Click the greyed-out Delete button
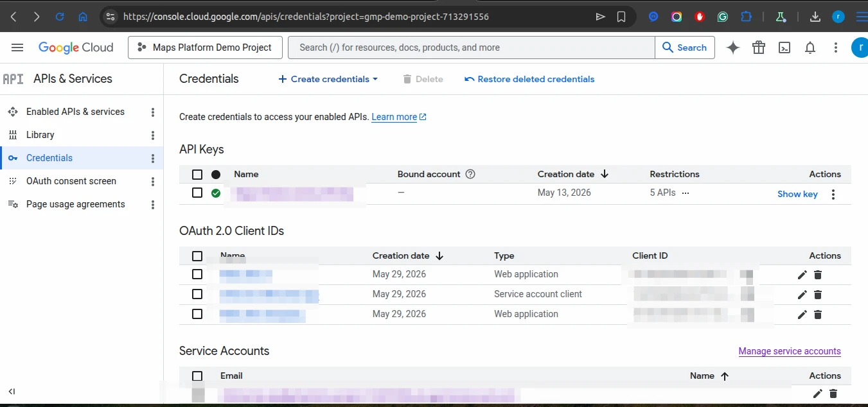Screen dimensions: 868x407 423,79
